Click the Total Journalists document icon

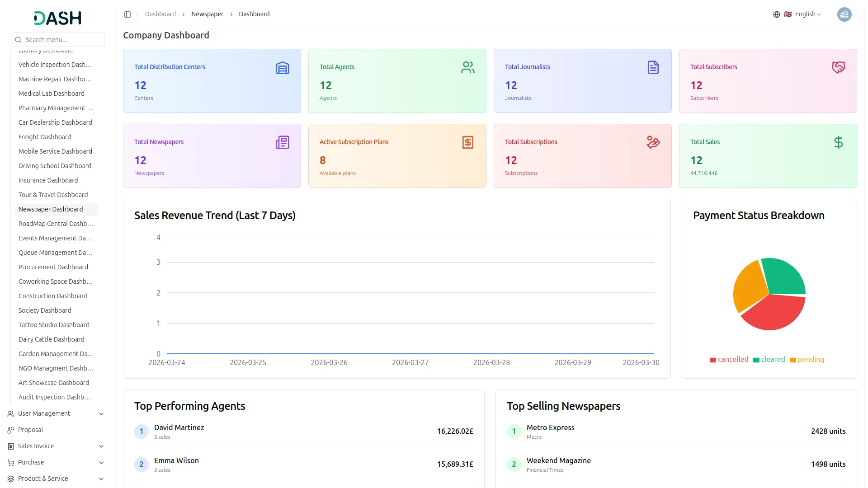(653, 68)
